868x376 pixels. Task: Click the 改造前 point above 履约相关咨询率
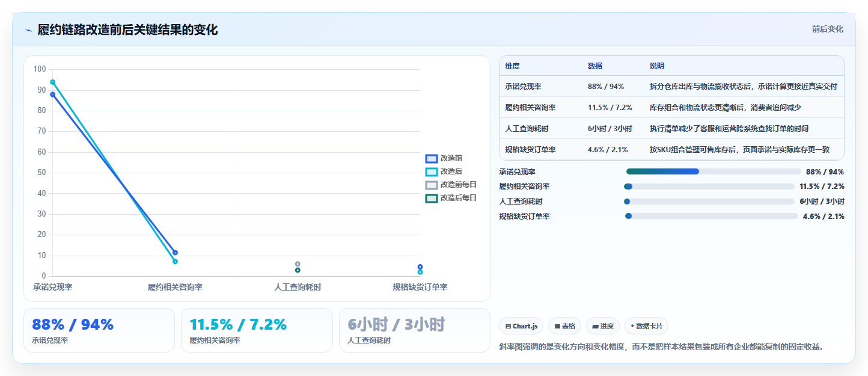pyautogui.click(x=175, y=253)
